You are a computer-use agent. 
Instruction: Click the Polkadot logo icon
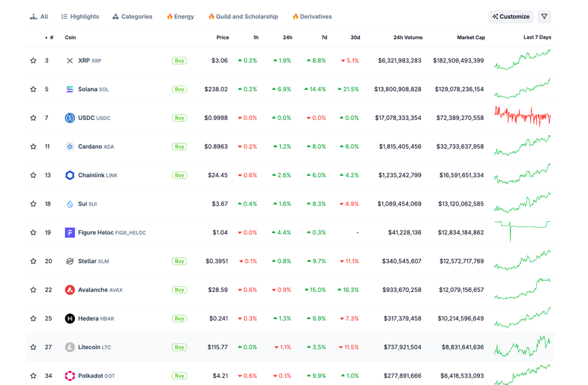(70, 376)
